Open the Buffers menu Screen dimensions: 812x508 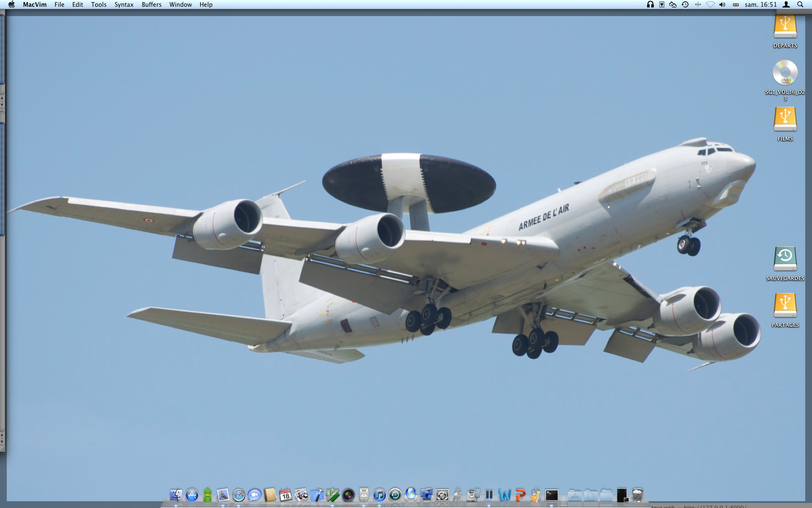[x=151, y=5]
